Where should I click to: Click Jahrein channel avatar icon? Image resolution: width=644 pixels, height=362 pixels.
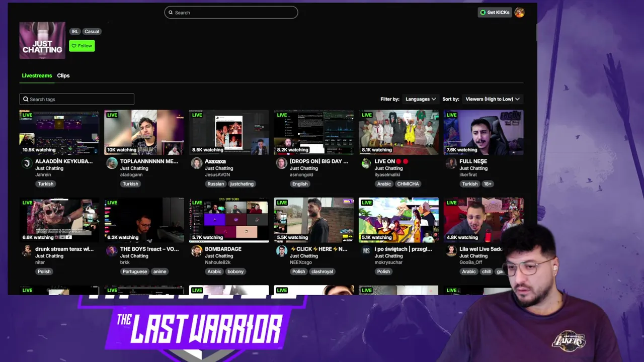(27, 163)
